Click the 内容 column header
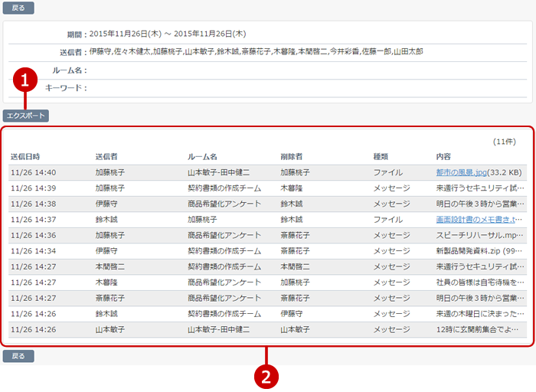Image resolution: width=536 pixels, height=392 pixels. (443, 157)
